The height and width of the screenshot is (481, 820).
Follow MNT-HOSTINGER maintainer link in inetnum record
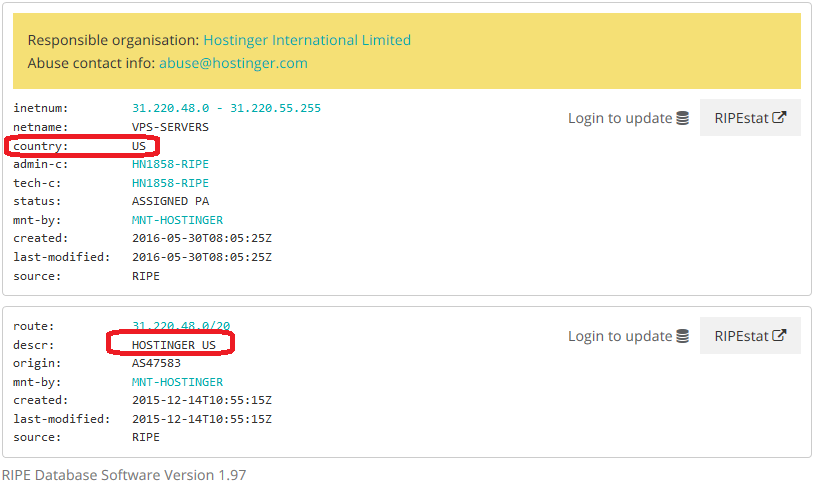tap(177, 220)
